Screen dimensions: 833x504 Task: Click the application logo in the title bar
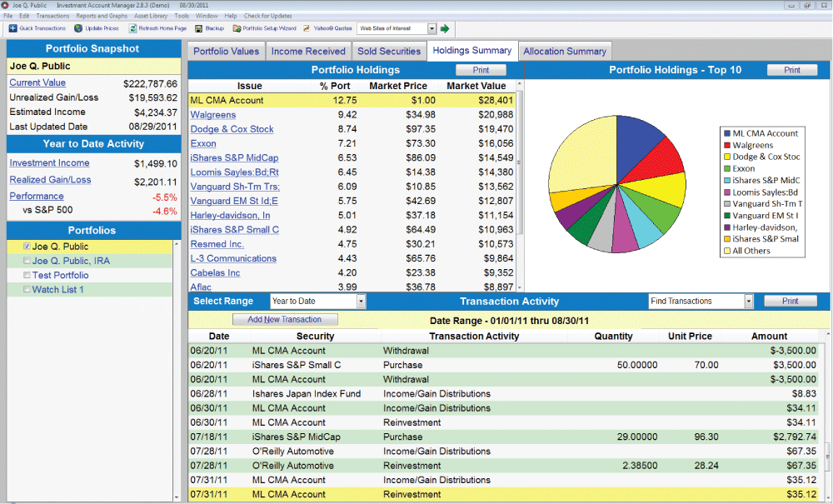pos(5,5)
